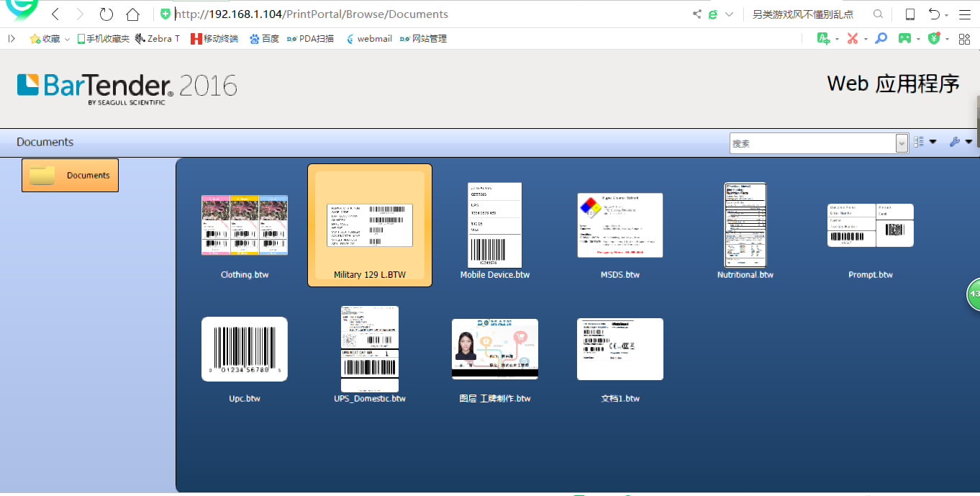Open the Zebra T bookmark
This screenshot has width=980, height=496.
[x=157, y=39]
